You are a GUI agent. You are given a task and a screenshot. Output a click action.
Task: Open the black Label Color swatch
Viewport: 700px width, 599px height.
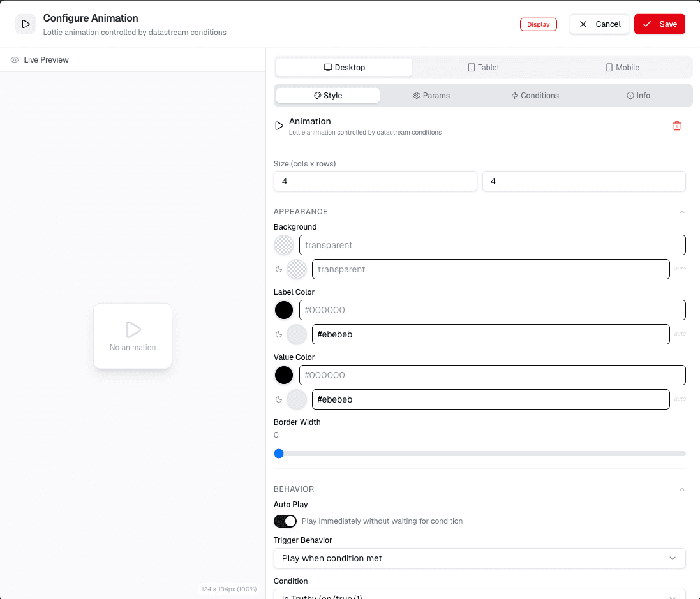(x=284, y=310)
